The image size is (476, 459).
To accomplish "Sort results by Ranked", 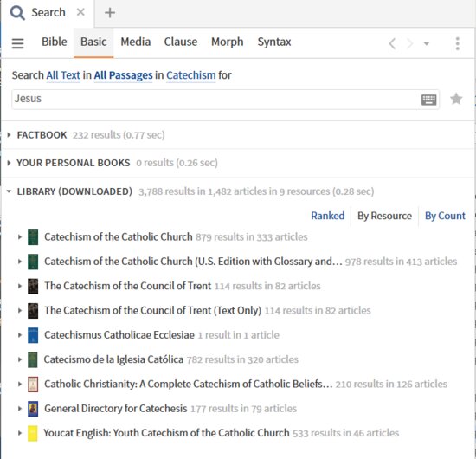I will pos(327,216).
